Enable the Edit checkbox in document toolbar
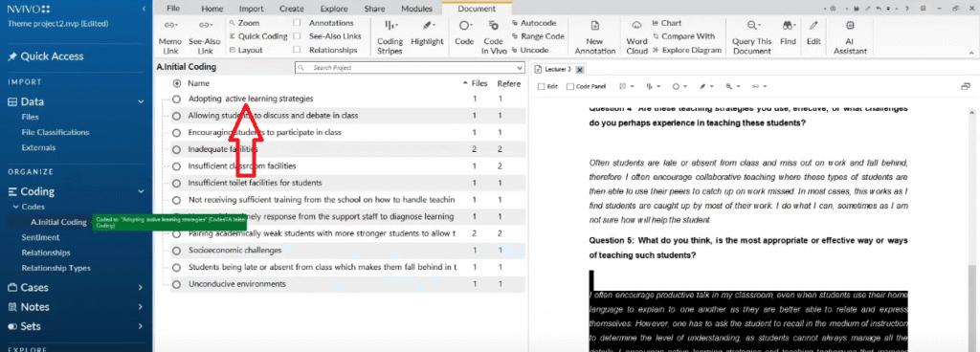980x352 pixels. (x=542, y=87)
